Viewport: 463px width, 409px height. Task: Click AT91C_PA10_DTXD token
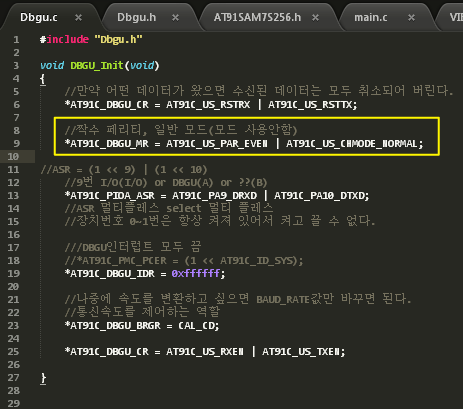[x=319, y=196]
